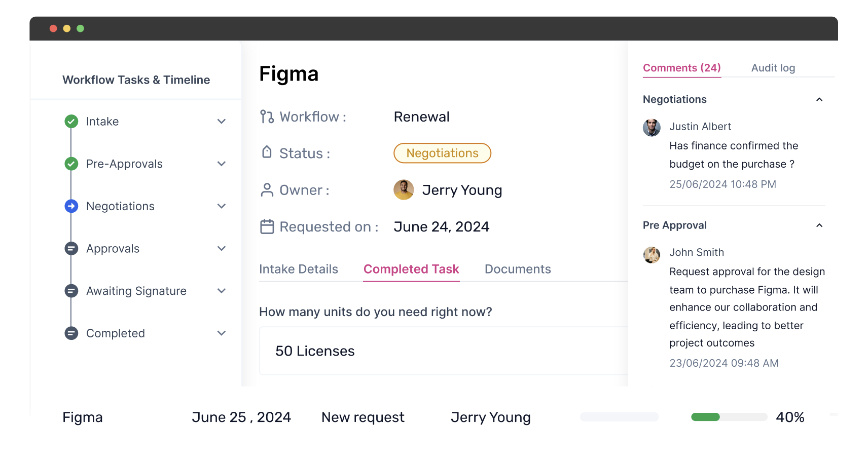Select the Intake timeline step label
Viewport: 868px width, 464px height.
click(x=102, y=122)
